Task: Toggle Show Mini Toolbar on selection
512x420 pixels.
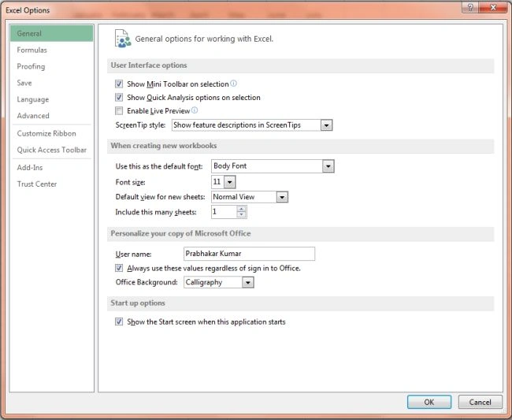Action: pos(119,84)
